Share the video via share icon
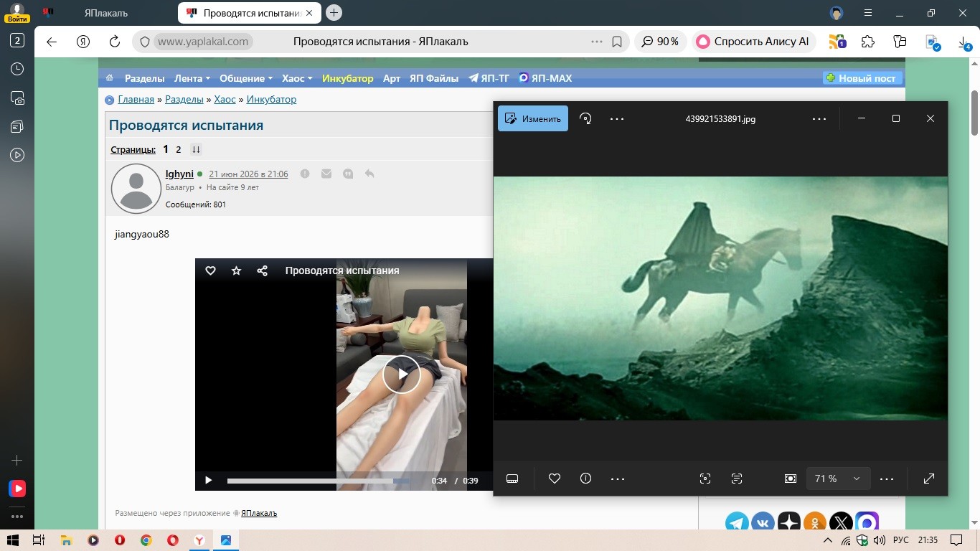The height and width of the screenshot is (551, 980). 262,270
